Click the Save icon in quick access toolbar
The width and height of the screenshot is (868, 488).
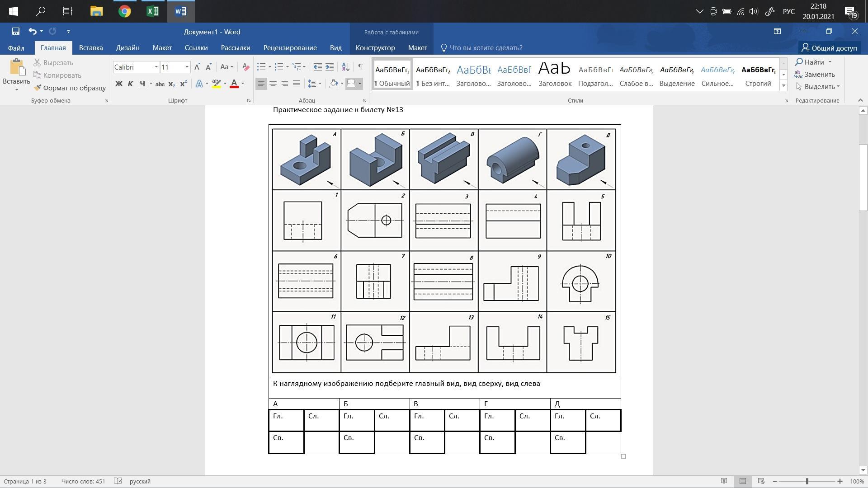tap(16, 31)
